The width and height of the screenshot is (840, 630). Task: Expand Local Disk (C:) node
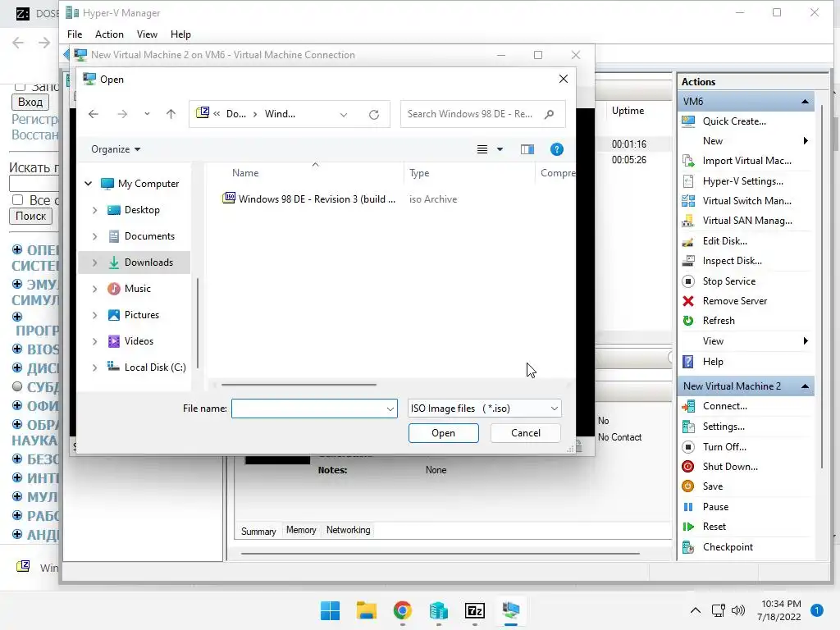point(95,367)
